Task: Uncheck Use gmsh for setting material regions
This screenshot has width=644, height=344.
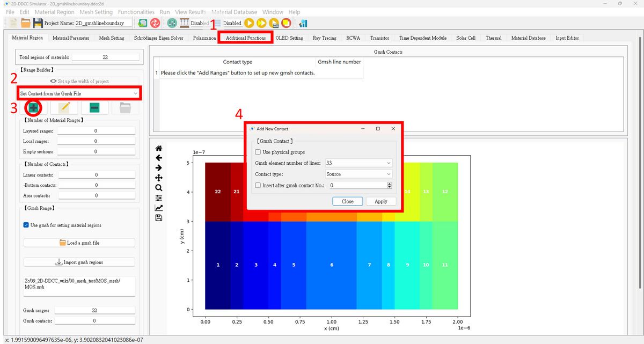Action: tap(26, 225)
